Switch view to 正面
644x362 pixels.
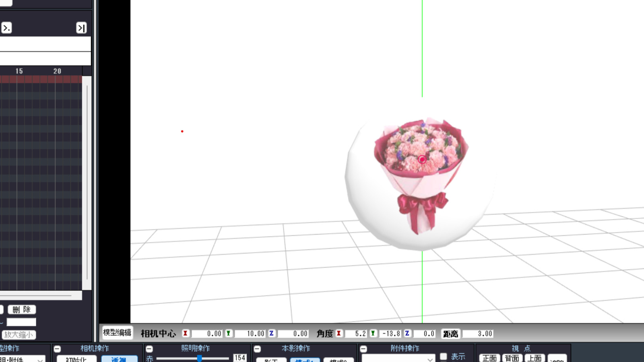click(x=489, y=358)
